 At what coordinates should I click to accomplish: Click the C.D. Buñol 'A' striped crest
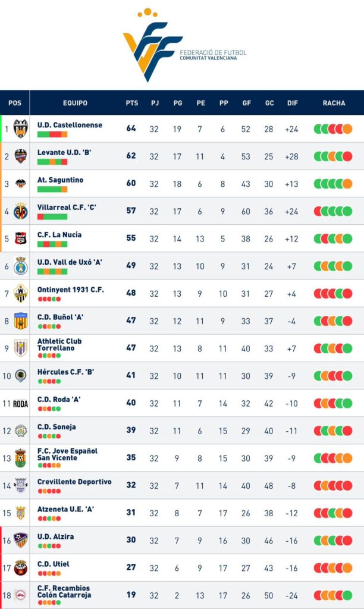21,321
